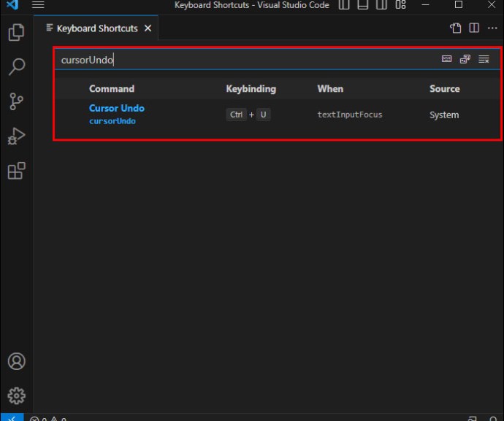Viewport: 504px width, 421px height.
Task: Click the Ctrl key label
Action: tap(236, 115)
